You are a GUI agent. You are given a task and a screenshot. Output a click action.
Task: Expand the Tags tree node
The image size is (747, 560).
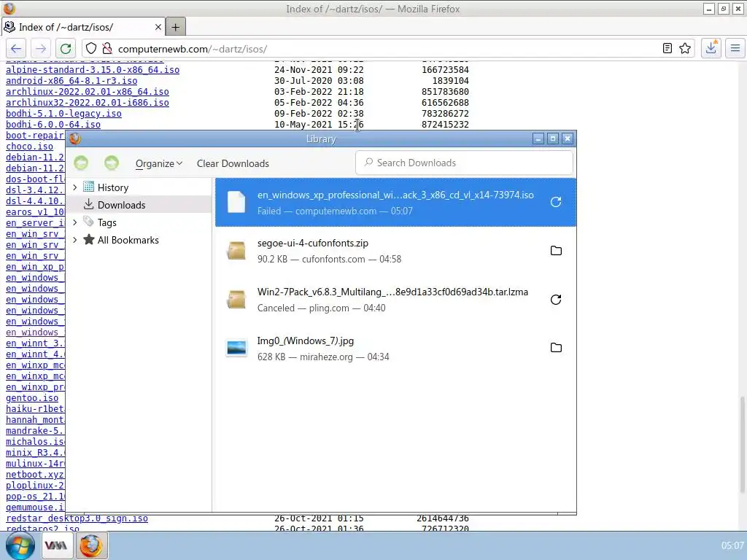pyautogui.click(x=75, y=222)
